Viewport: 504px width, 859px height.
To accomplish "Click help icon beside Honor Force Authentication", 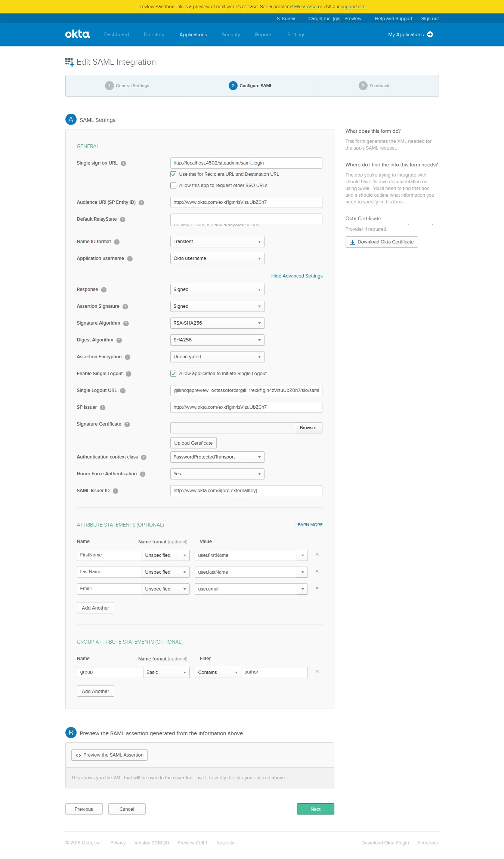I will point(142,474).
